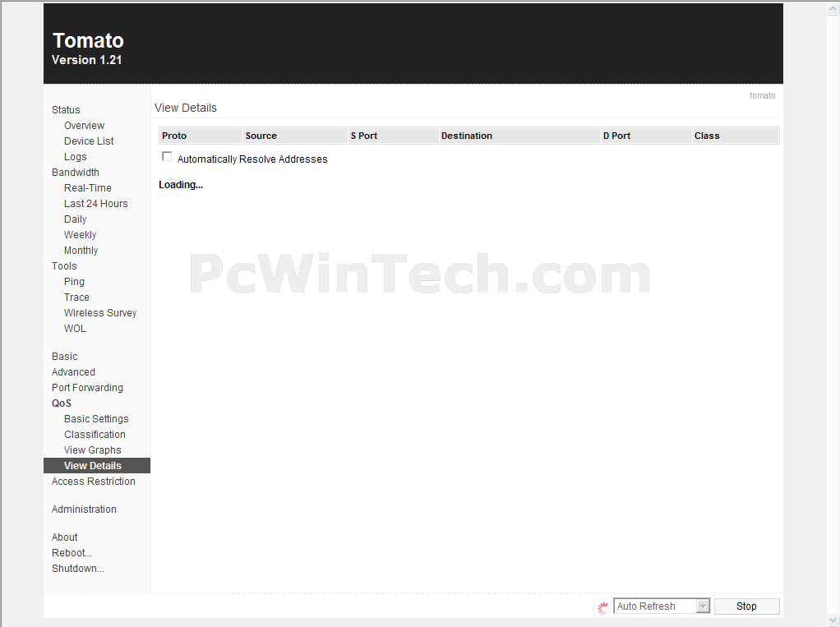Open the Trace tool
840x627 pixels.
[76, 297]
